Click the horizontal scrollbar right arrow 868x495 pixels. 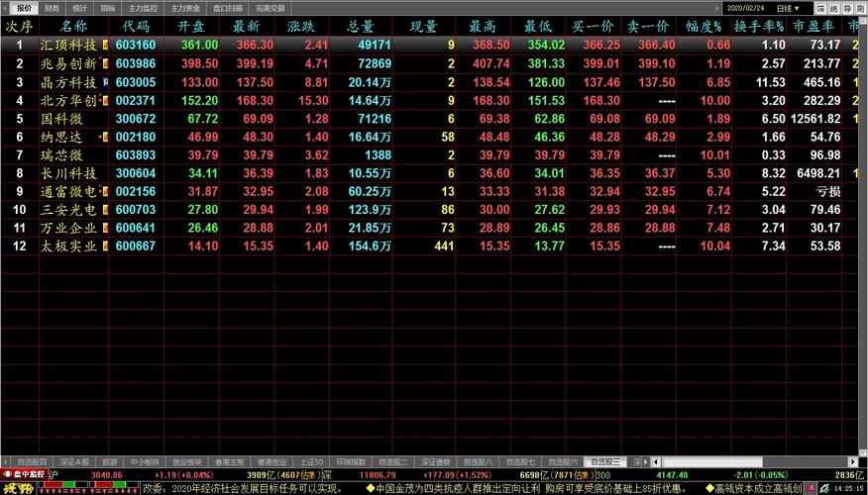[852, 461]
